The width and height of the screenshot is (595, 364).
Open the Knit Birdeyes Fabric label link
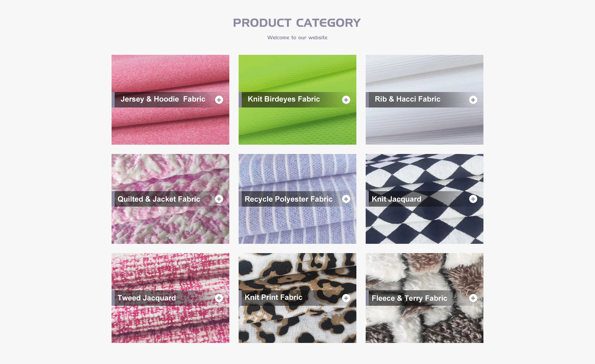[x=284, y=99]
